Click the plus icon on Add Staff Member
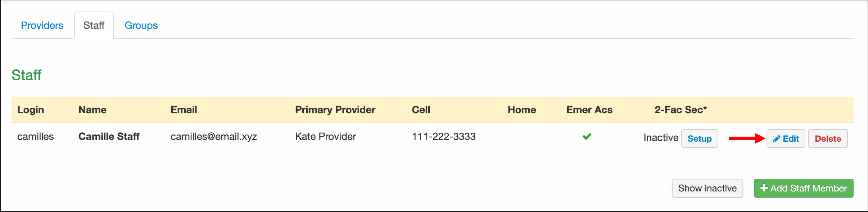Image resolution: width=868 pixels, height=212 pixels. [764, 188]
